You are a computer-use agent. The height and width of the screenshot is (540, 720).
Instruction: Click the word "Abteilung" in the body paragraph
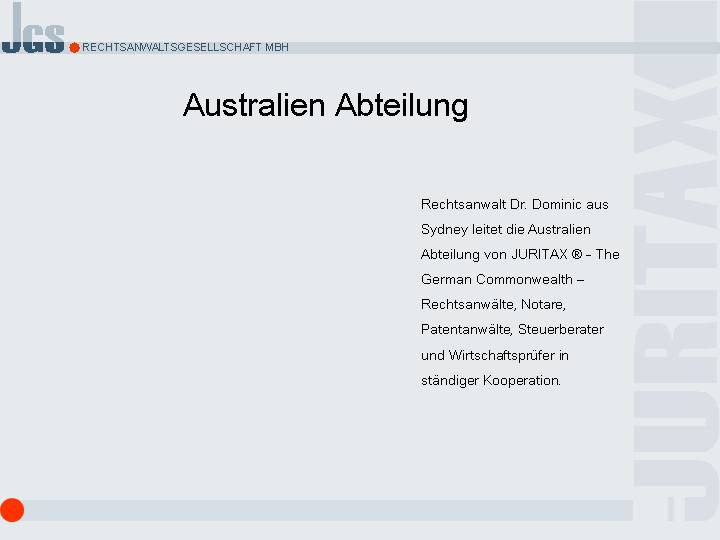click(451, 254)
